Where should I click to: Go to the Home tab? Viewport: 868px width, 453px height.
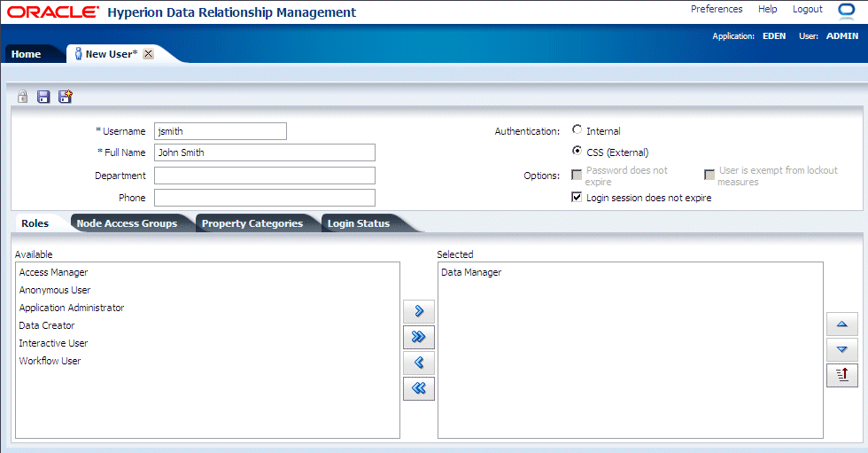click(x=26, y=54)
